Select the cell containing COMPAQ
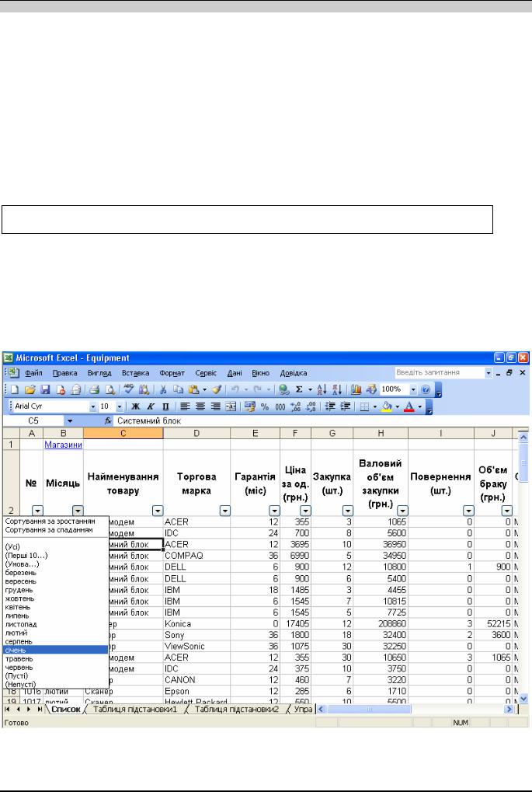This screenshot has width=532, height=792. pyautogui.click(x=196, y=556)
